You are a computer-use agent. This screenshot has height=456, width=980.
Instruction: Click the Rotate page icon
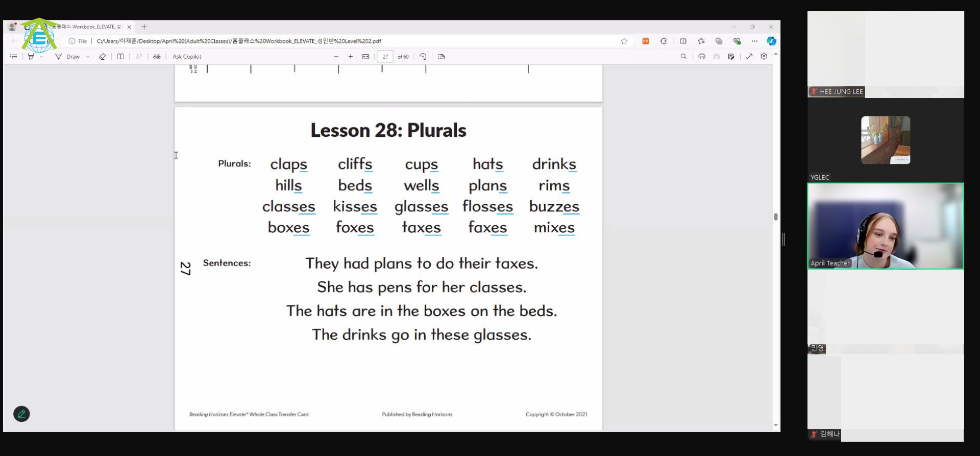point(423,57)
